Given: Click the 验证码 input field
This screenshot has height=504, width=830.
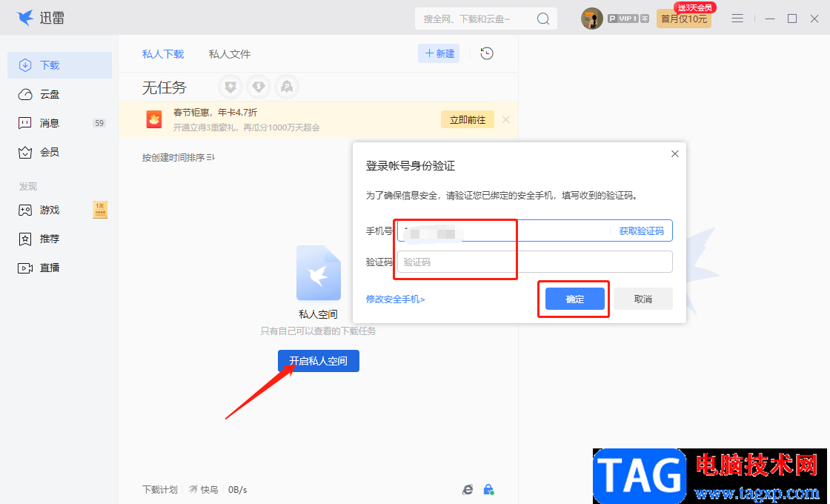Looking at the screenshot, I should 535,262.
